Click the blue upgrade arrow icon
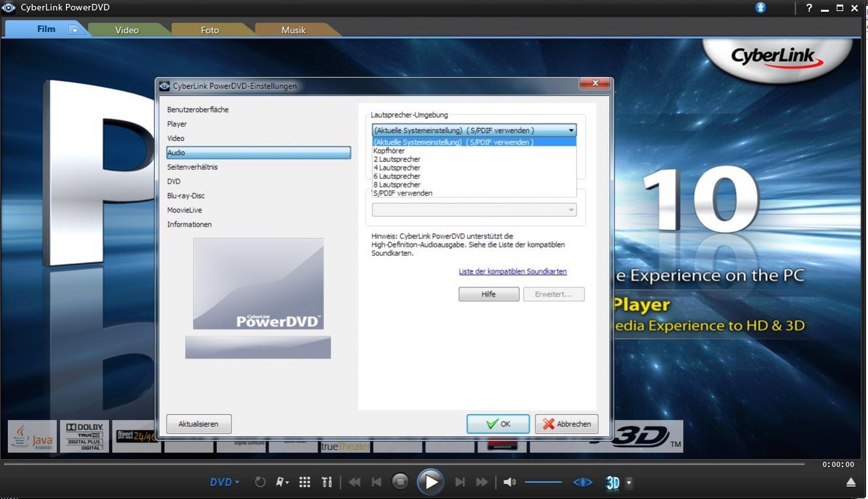Viewport: 868px width, 499px height. pyautogui.click(x=760, y=7)
